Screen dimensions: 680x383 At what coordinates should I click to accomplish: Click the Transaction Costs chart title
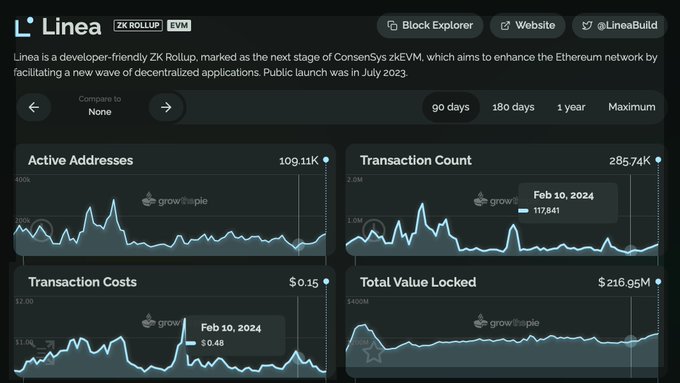[83, 282]
